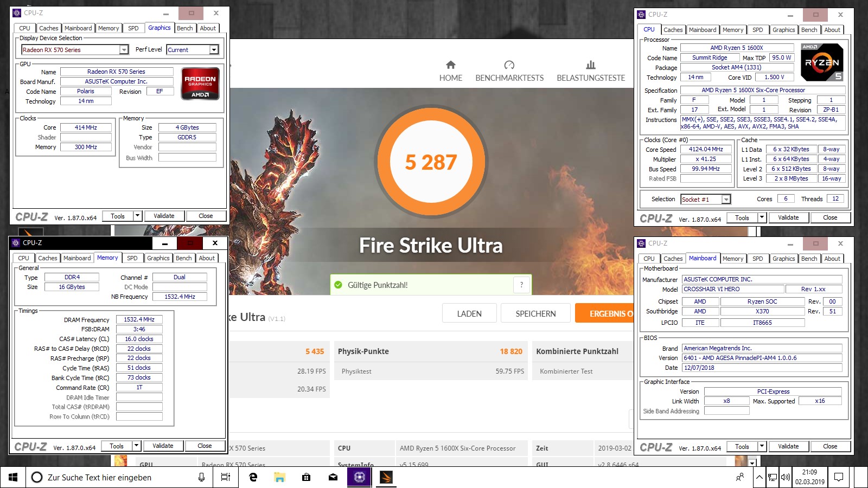The width and height of the screenshot is (868, 488).
Task: Show hidden system tray icons
Action: click(x=759, y=477)
